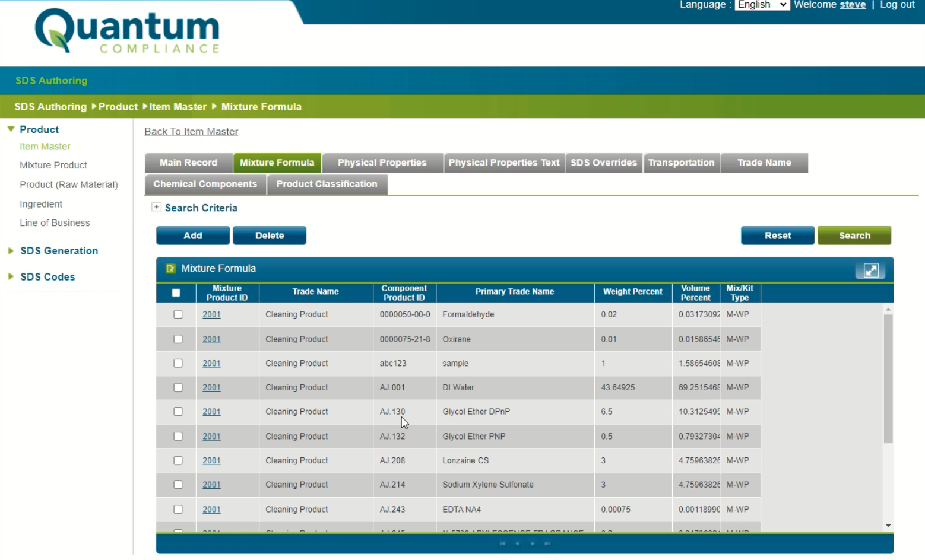Image resolution: width=925 pixels, height=560 pixels.
Task: Jump to the last page of results
Action: (x=547, y=543)
